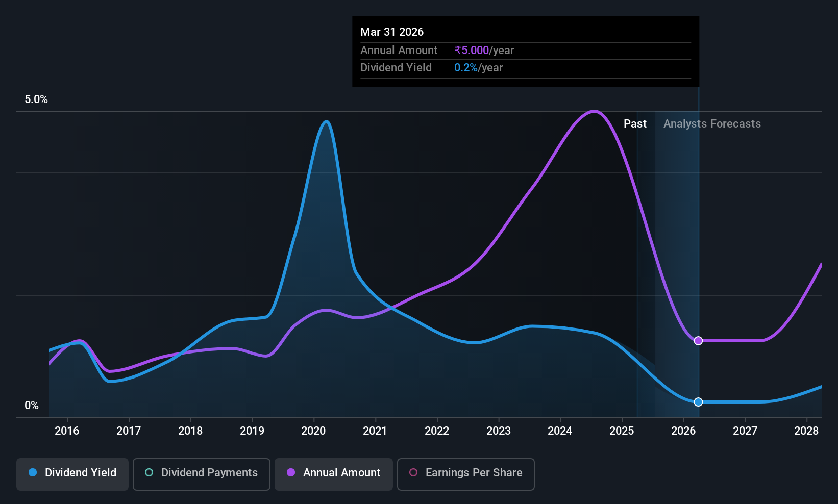Click the 2028 axis label
The image size is (838, 504).
(x=806, y=431)
